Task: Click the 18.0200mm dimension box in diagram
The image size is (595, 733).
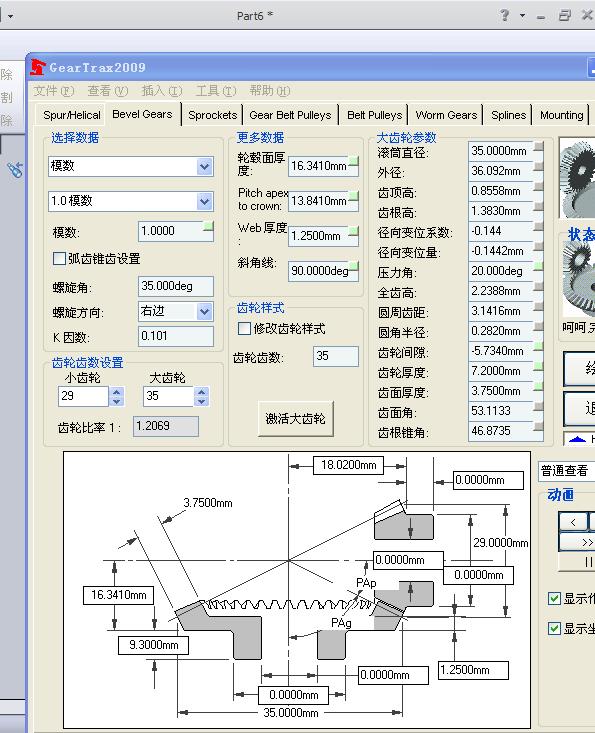Action: click(x=348, y=465)
